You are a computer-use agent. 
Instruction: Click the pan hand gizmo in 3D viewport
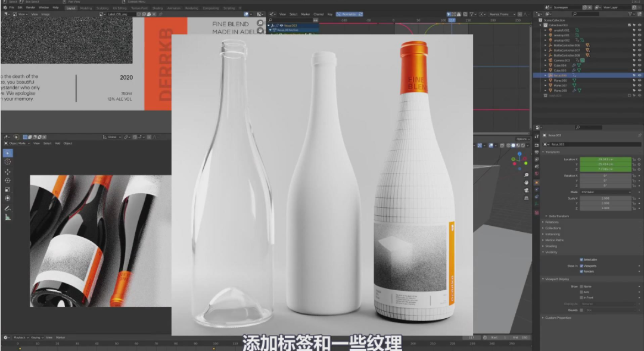click(526, 183)
